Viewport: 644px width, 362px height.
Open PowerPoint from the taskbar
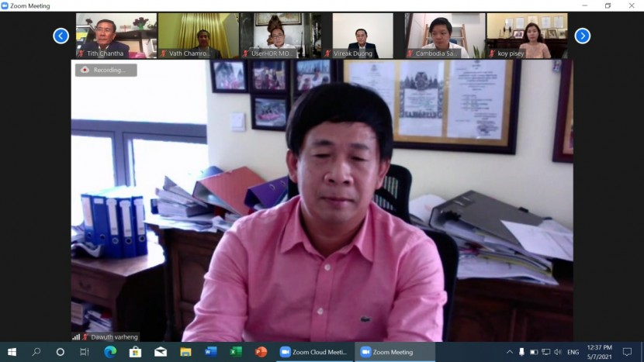(261, 352)
